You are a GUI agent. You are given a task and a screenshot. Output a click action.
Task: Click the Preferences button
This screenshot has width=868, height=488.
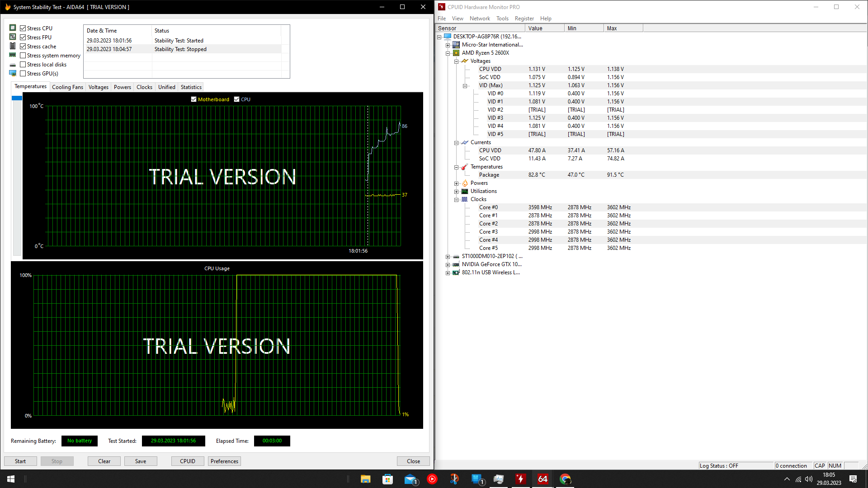(x=224, y=461)
